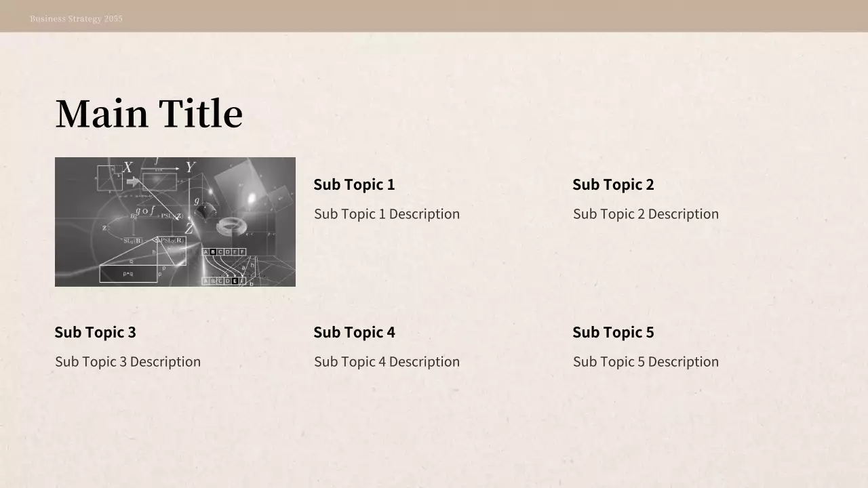Click the letter Z in the diagram
Screen dimensions: 868x488
[189, 229]
